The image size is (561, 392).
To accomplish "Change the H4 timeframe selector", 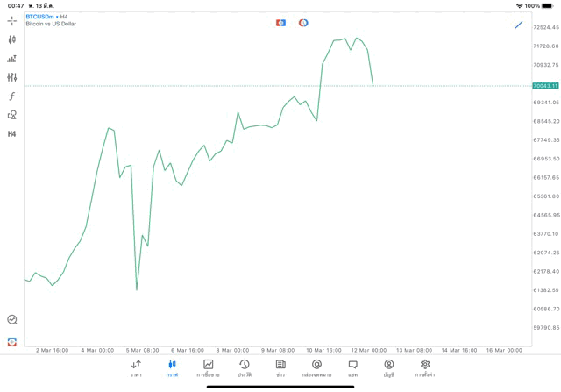I will [x=12, y=134].
